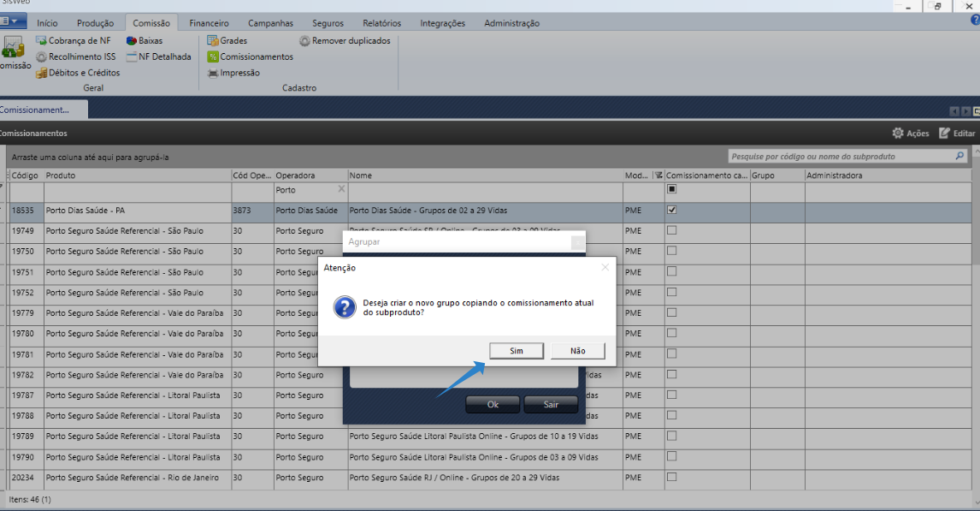Decline by clicking Não

pos(577,351)
